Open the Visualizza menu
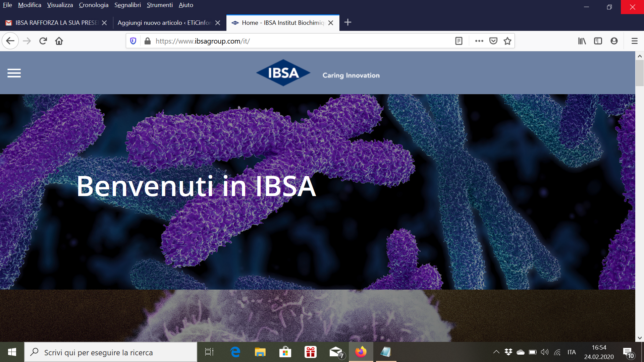 tap(60, 5)
